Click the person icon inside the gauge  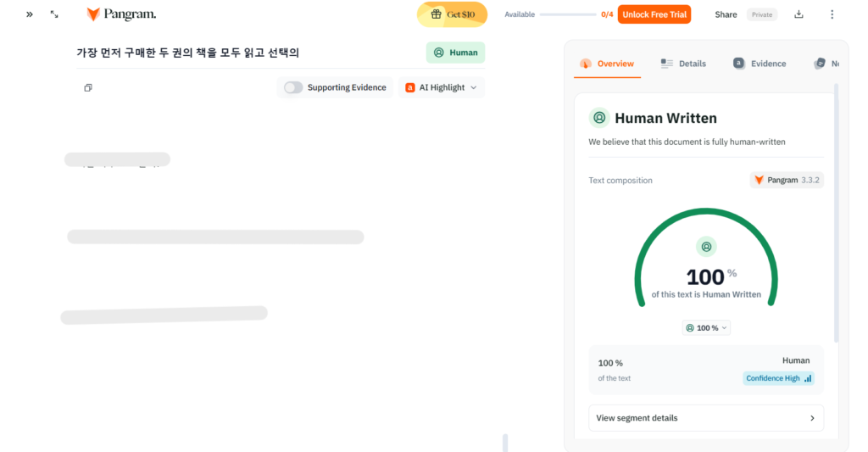point(706,247)
